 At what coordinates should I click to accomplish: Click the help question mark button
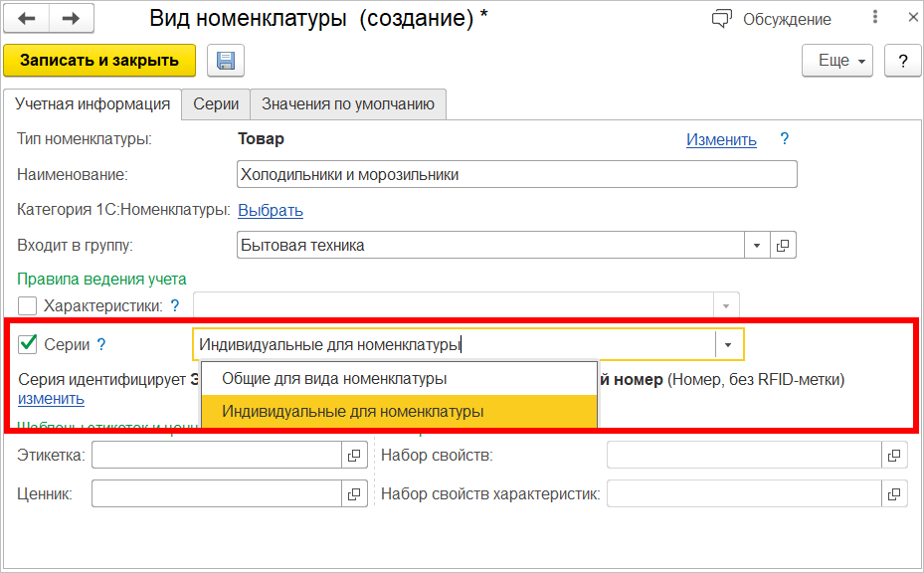click(x=902, y=61)
